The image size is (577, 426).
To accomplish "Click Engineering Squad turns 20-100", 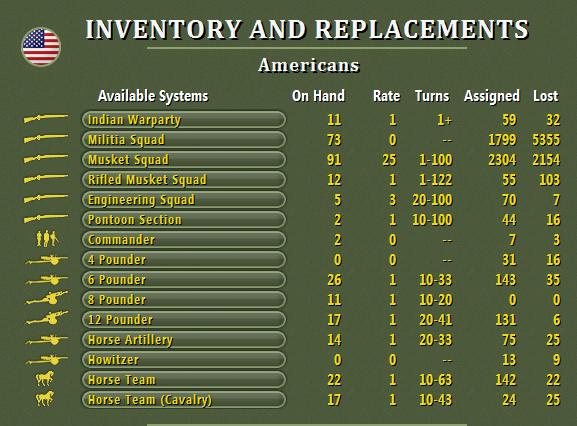I will [x=432, y=200].
